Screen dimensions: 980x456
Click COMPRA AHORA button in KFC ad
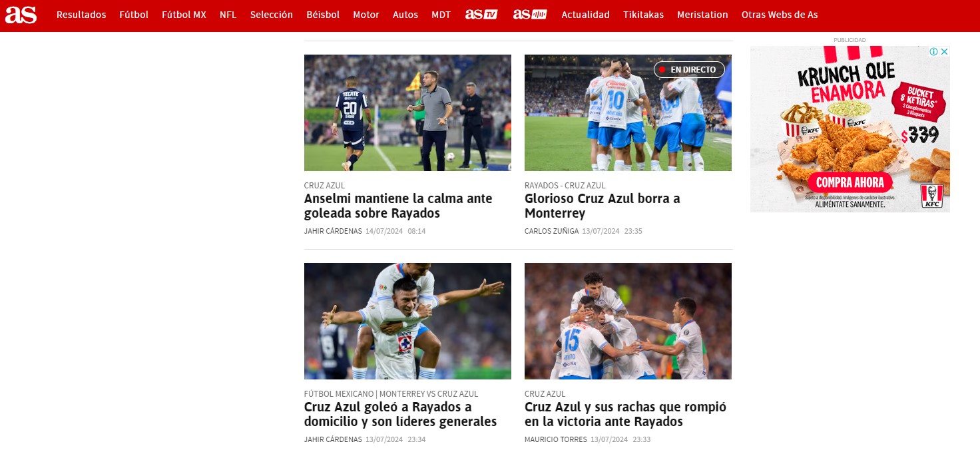pyautogui.click(x=850, y=182)
